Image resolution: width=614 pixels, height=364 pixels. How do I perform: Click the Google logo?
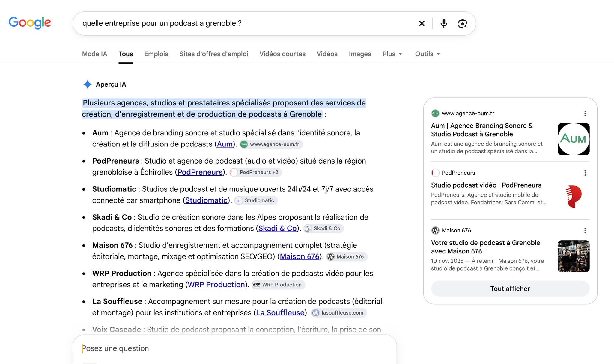(x=30, y=23)
